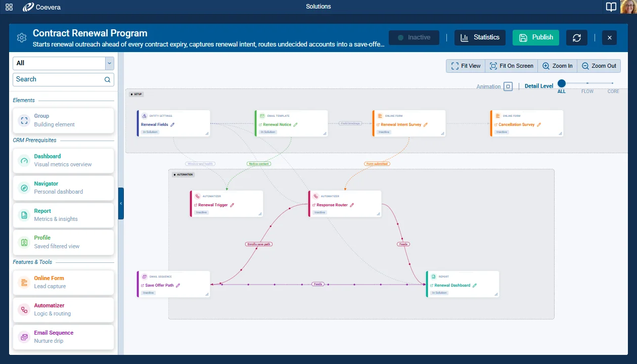Click the 'Notice content' connection label
Viewport: 637px width, 364px height.
tap(259, 164)
